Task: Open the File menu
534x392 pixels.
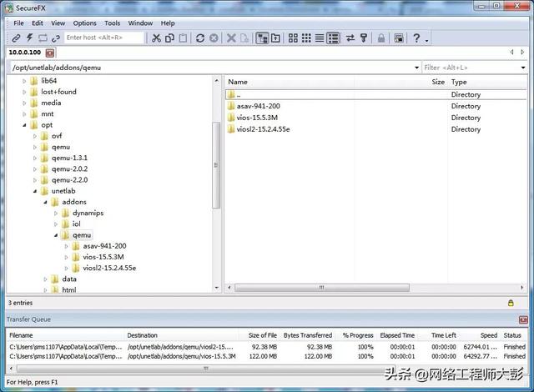Action: (18, 23)
